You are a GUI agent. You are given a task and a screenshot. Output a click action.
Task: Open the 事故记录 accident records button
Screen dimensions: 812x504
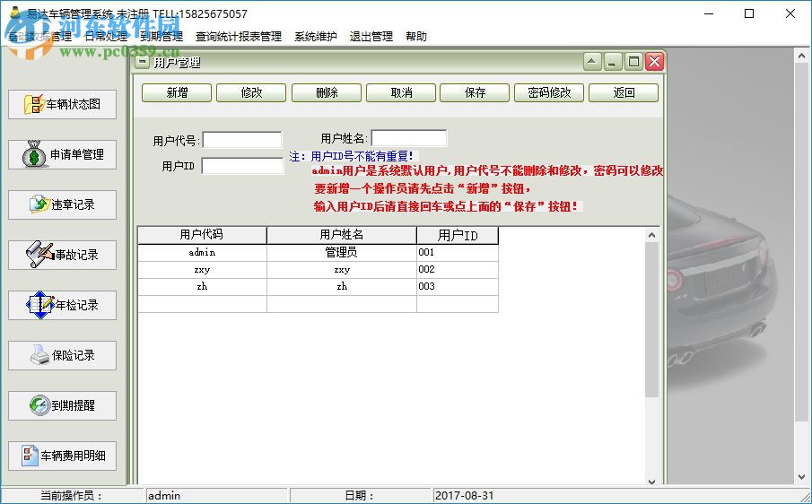(62, 255)
